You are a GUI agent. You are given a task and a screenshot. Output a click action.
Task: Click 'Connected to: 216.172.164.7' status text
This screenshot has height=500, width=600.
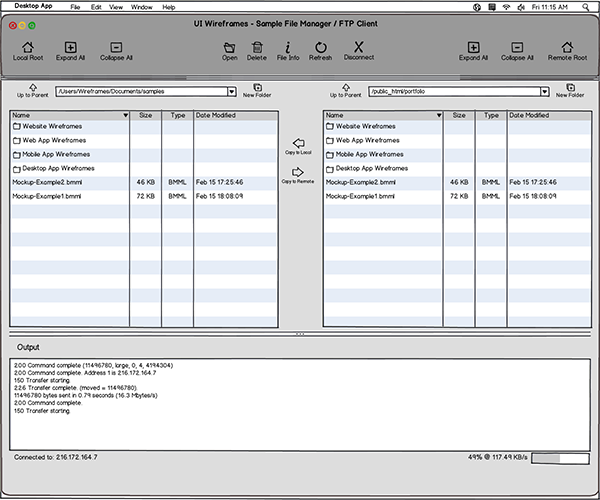(55, 457)
